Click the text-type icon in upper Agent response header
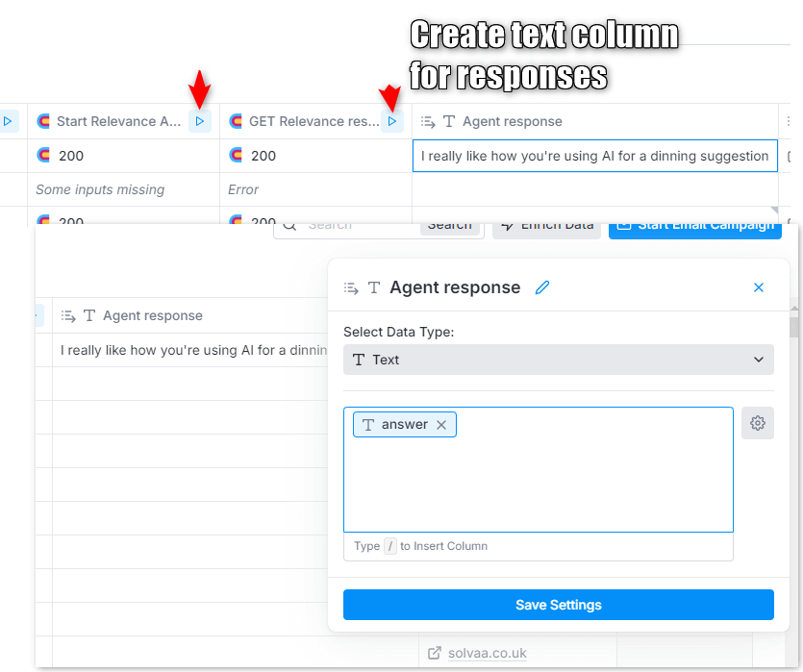The image size is (803, 672). pos(449,122)
